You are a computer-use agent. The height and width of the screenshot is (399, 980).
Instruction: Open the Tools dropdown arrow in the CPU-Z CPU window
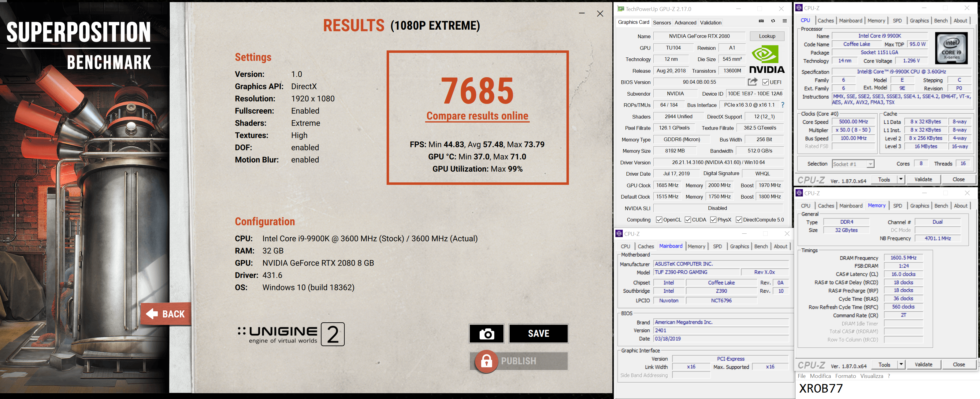[x=900, y=179]
